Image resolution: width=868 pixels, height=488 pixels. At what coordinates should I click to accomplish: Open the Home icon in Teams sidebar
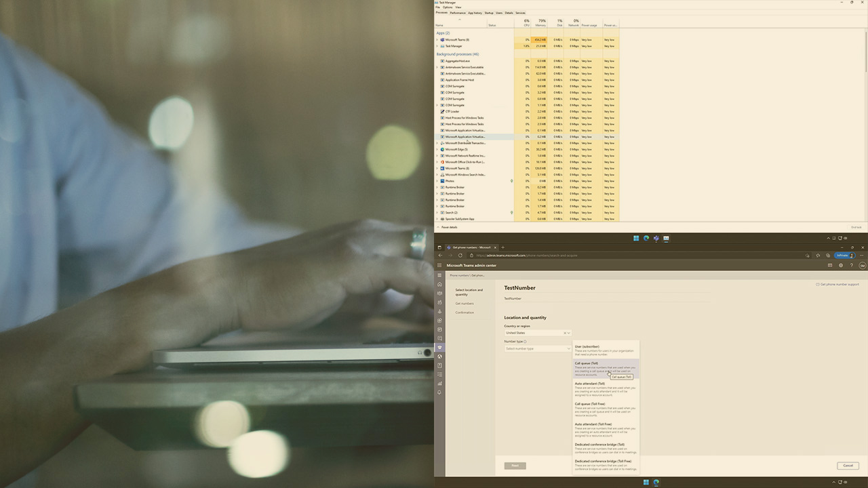point(439,284)
